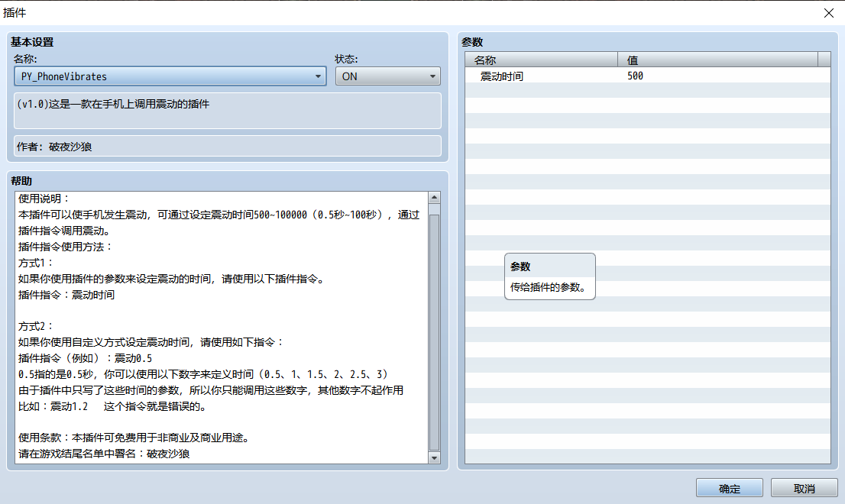Click the help scrollbar up arrow
The width and height of the screenshot is (845, 504).
point(434,198)
